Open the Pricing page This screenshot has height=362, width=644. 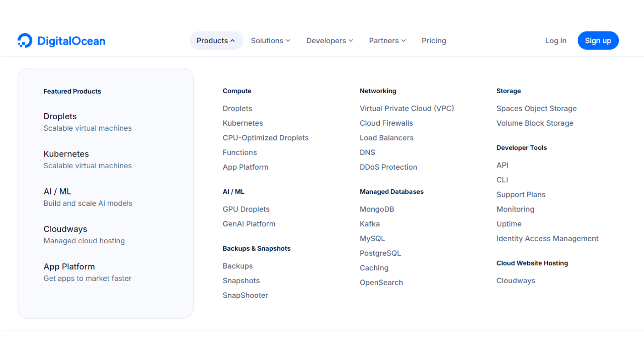click(x=434, y=41)
